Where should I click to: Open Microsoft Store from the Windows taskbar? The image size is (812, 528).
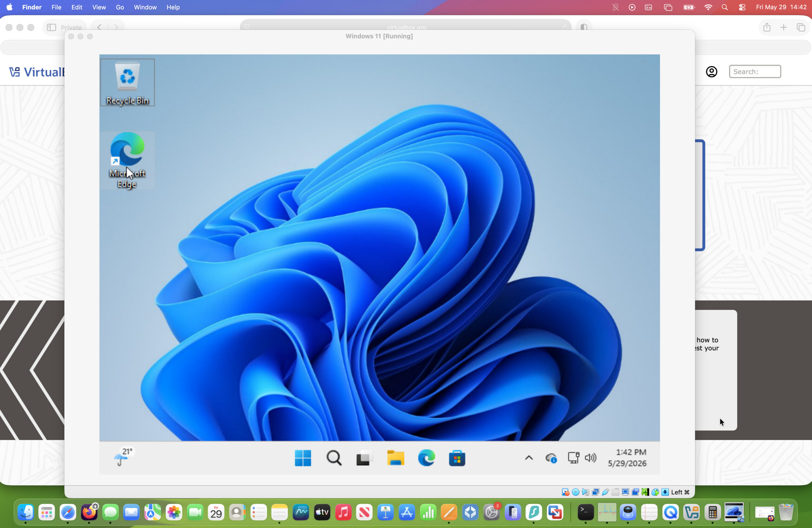click(x=457, y=458)
